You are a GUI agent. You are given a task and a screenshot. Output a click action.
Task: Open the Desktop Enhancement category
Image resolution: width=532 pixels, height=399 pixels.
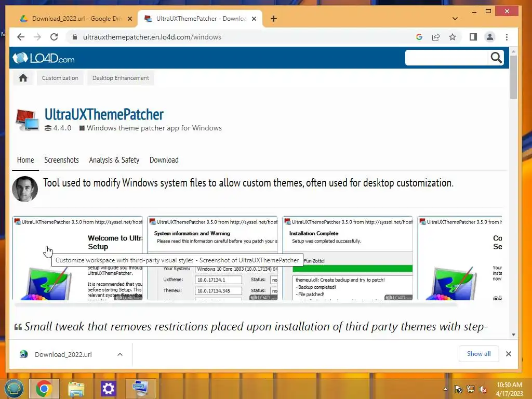[x=121, y=78]
